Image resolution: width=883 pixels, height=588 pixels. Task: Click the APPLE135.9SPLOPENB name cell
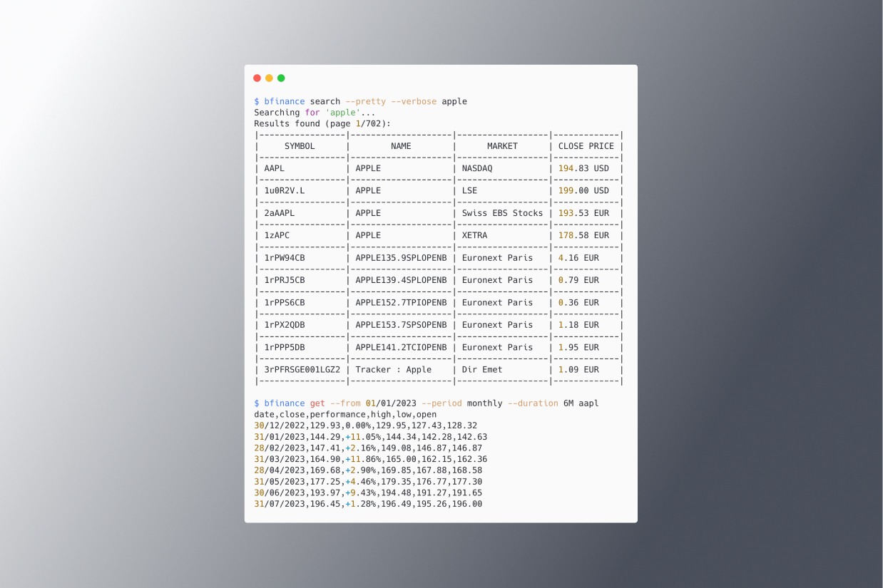[x=401, y=258]
